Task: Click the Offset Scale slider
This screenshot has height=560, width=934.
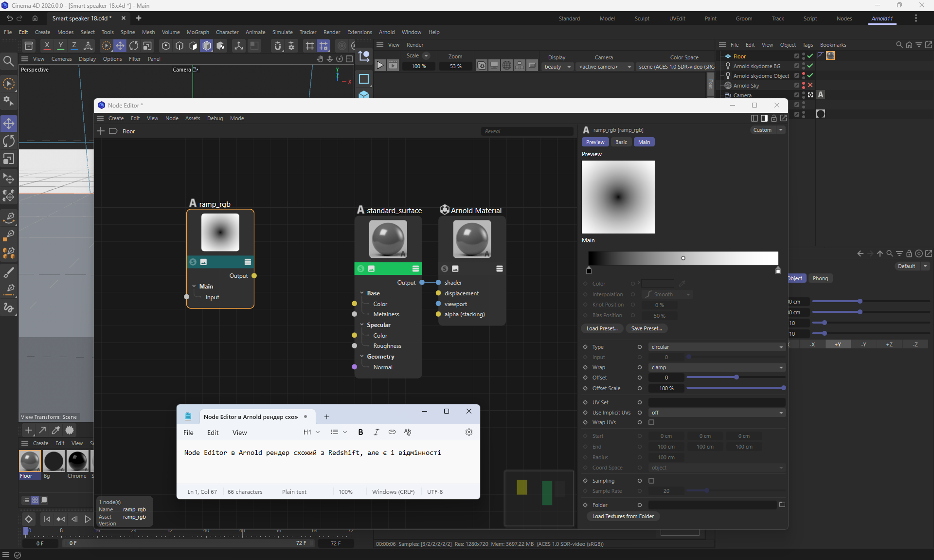Action: 736,388
